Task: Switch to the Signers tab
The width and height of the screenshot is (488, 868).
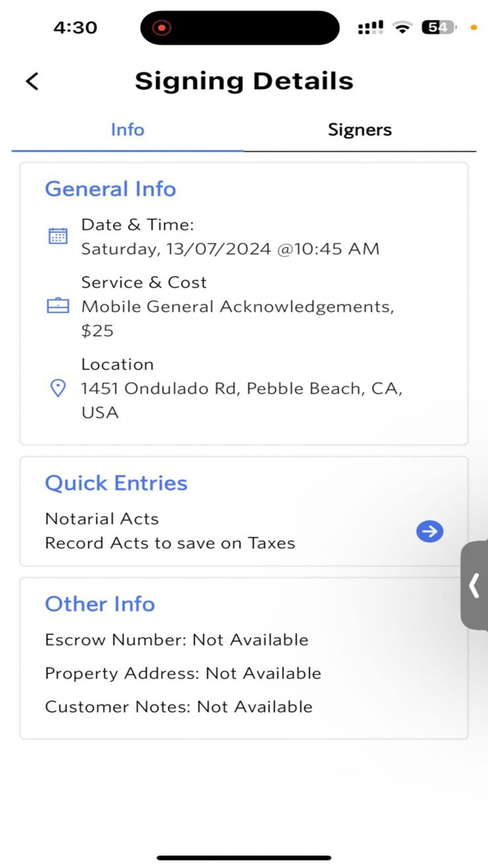Action: point(360,130)
